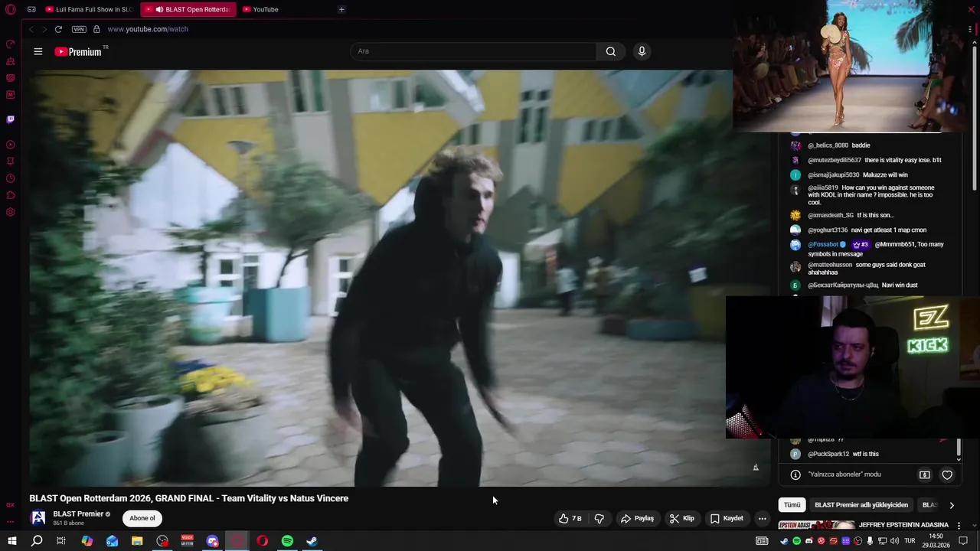Open Windows taskbar search magnifier
The image size is (980, 551).
pyautogui.click(x=37, y=541)
